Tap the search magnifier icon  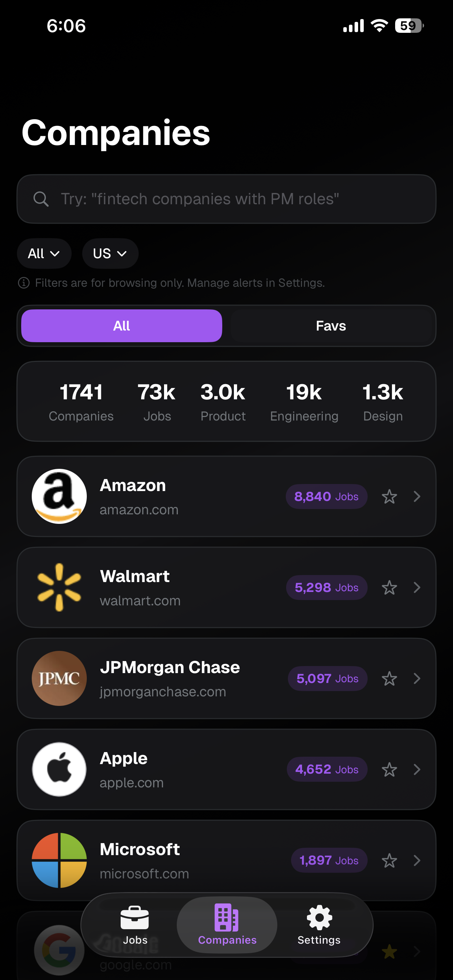point(41,199)
